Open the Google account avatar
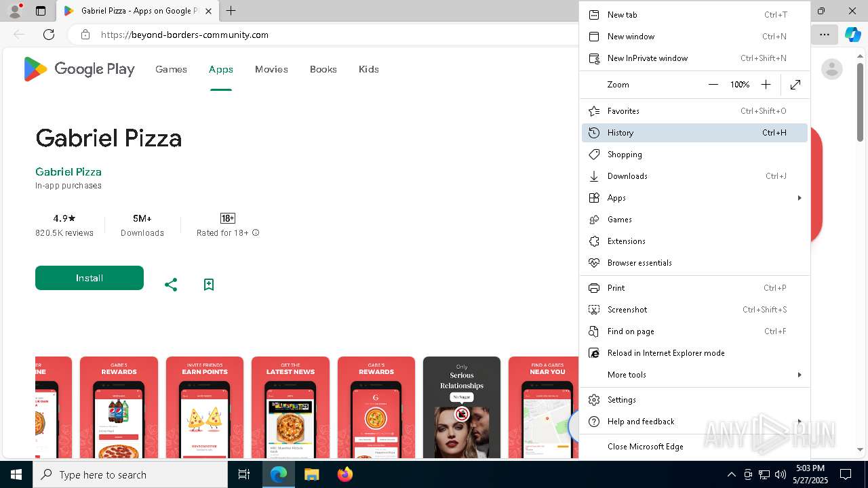 tap(831, 69)
